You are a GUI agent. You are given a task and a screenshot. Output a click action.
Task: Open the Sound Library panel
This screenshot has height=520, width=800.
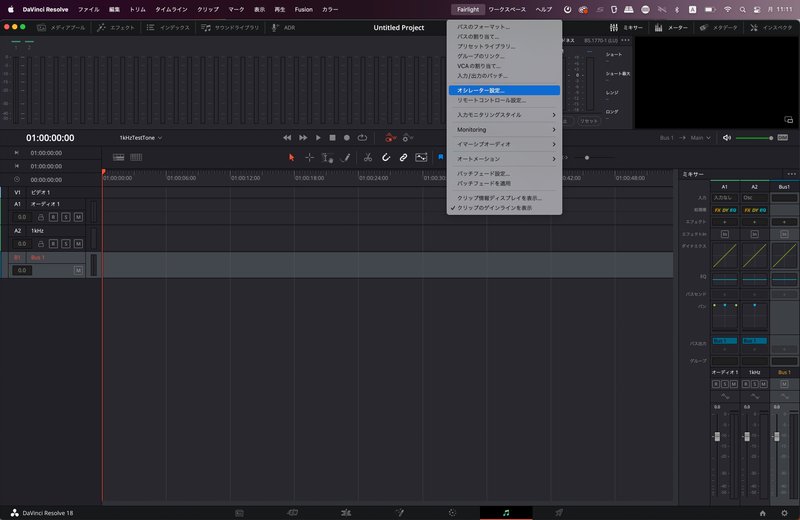click(230, 28)
